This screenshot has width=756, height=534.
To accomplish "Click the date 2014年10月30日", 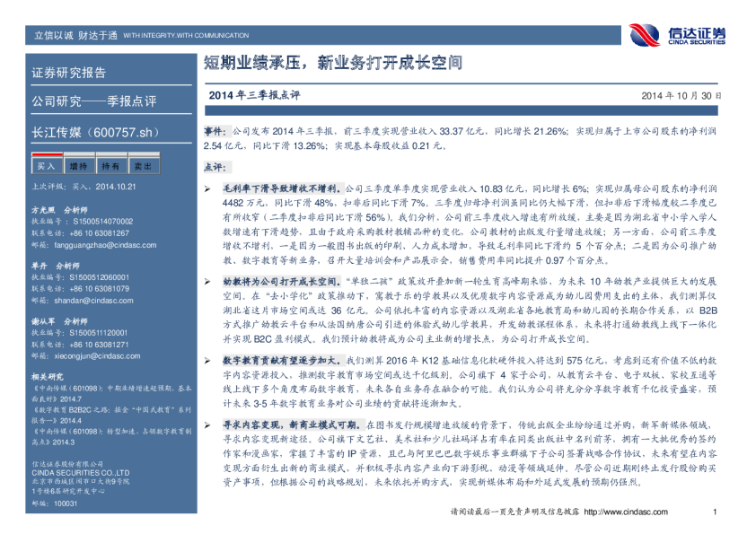I will (681, 95).
